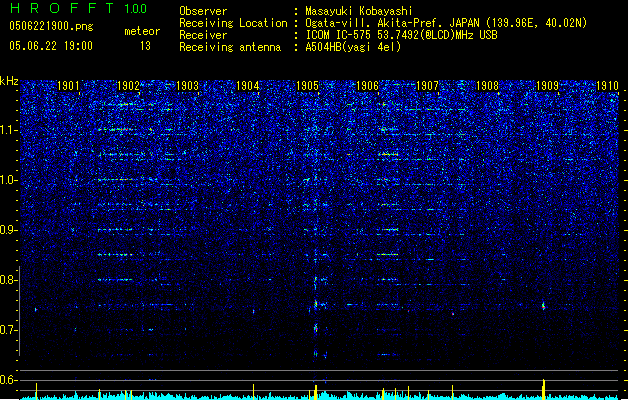Viewport: 629px width, 400px height.
Task: Click the 1908 time marker
Action: [487, 85]
